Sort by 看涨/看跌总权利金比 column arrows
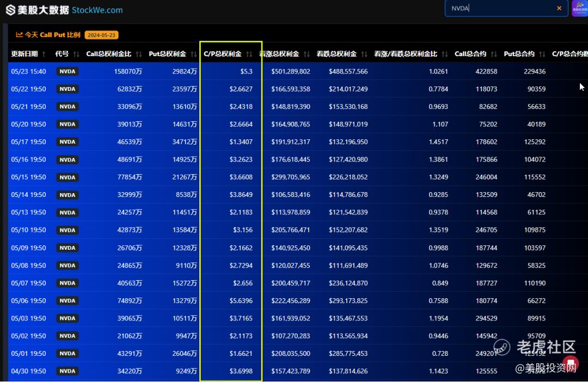 pos(445,54)
